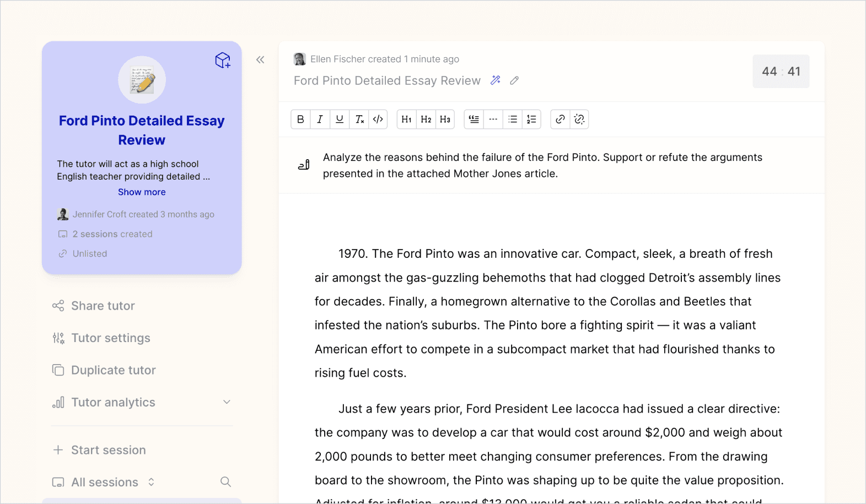This screenshot has width=866, height=504.
Task: Expand description with Show more
Action: coord(142,192)
